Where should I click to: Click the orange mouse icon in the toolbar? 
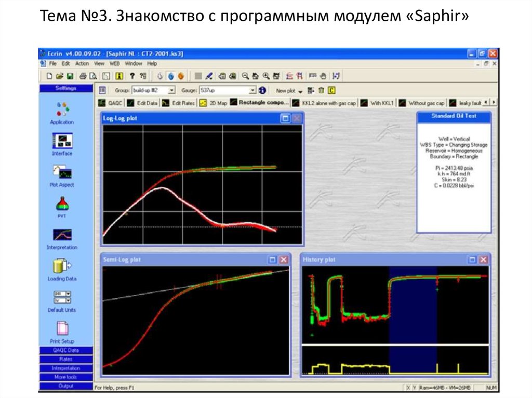(x=181, y=76)
